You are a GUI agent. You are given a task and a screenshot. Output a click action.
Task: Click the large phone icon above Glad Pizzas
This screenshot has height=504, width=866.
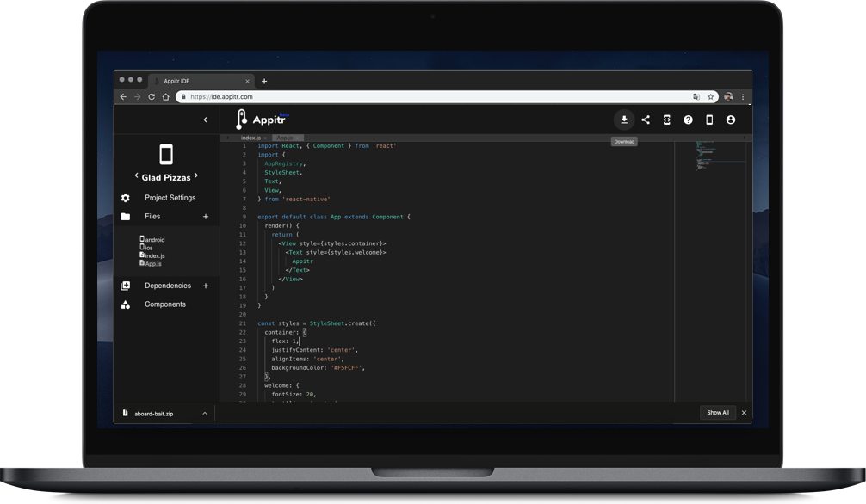click(166, 154)
